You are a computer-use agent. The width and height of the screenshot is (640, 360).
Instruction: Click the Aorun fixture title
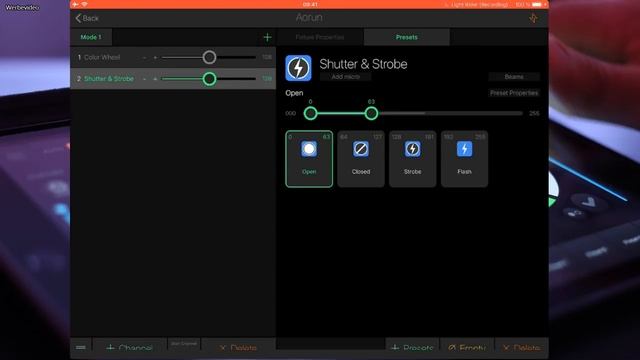click(x=309, y=18)
